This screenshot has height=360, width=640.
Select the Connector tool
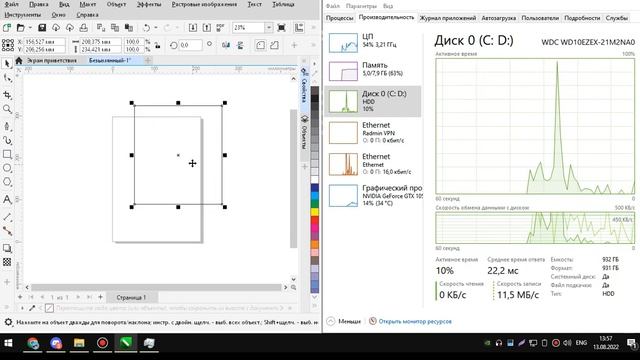coord(7,231)
